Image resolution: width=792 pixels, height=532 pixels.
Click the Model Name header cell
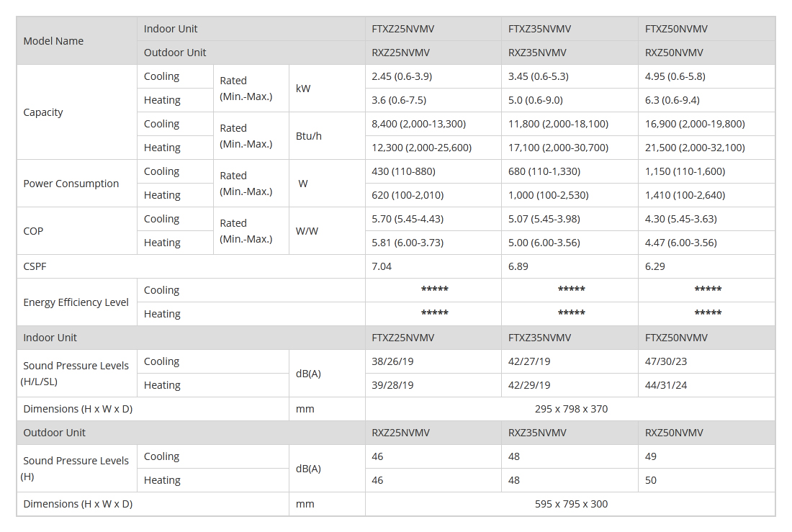click(53, 41)
